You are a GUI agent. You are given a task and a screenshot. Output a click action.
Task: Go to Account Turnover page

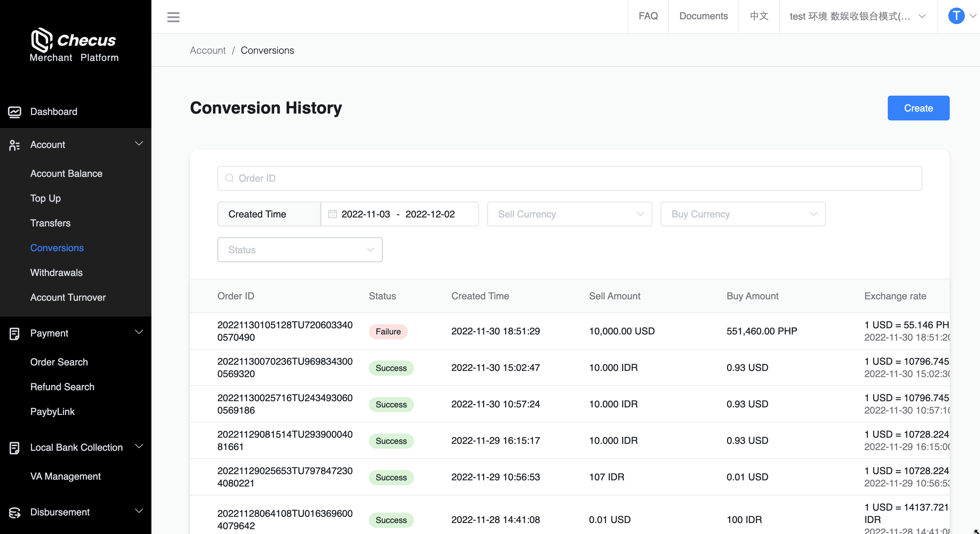pyautogui.click(x=68, y=297)
